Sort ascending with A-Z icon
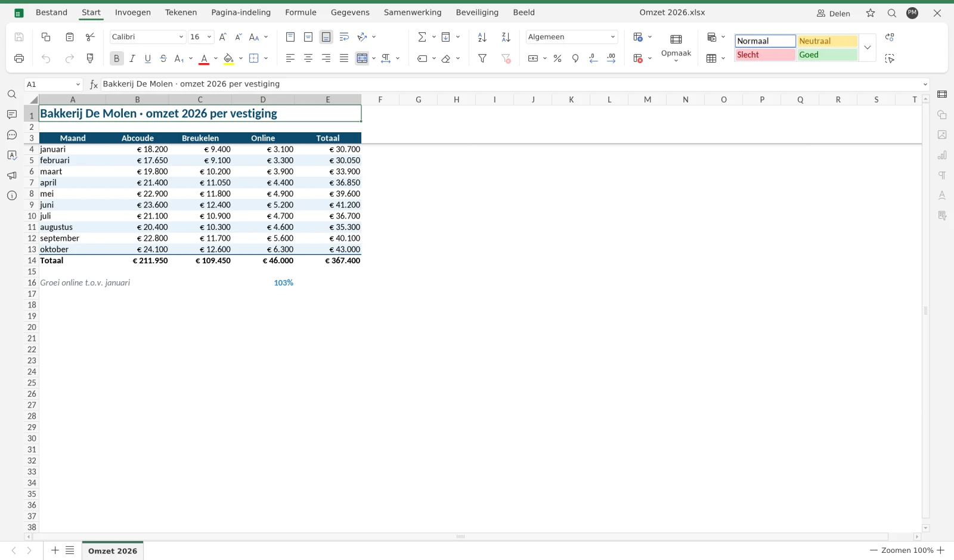The height and width of the screenshot is (560, 954). (482, 37)
